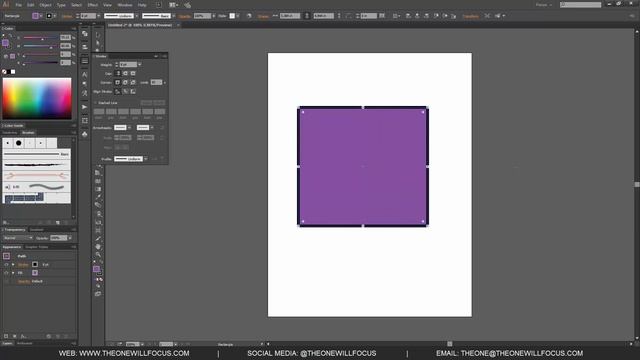
Task: Expand Stroke row in Appearance panel
Action: point(13,264)
